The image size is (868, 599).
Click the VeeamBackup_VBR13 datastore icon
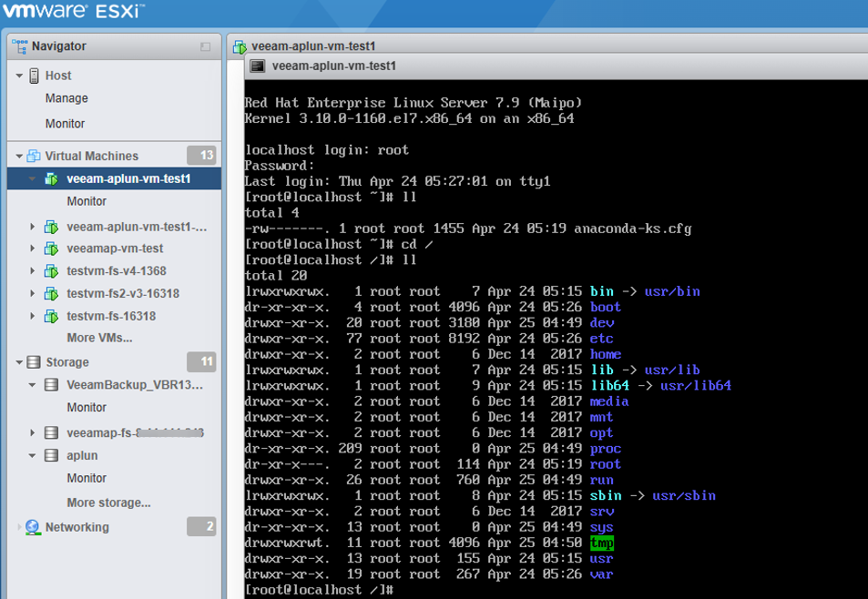point(52,385)
